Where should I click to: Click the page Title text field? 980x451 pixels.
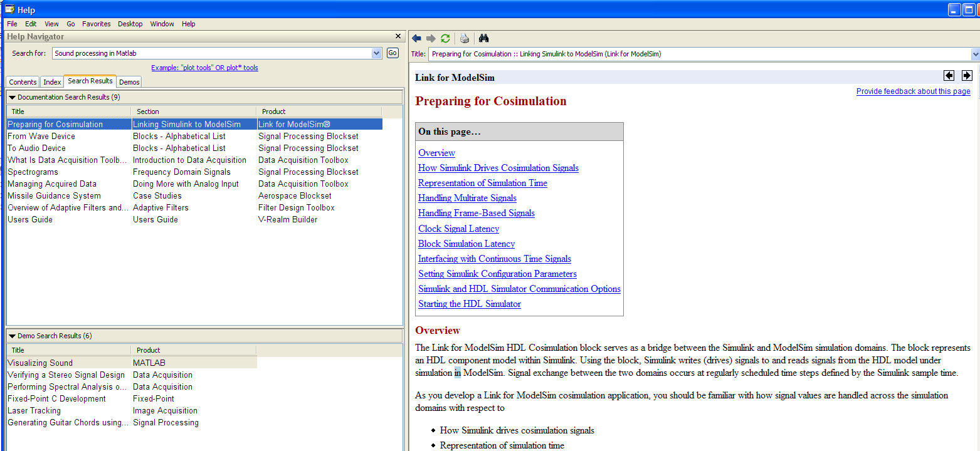pos(699,54)
